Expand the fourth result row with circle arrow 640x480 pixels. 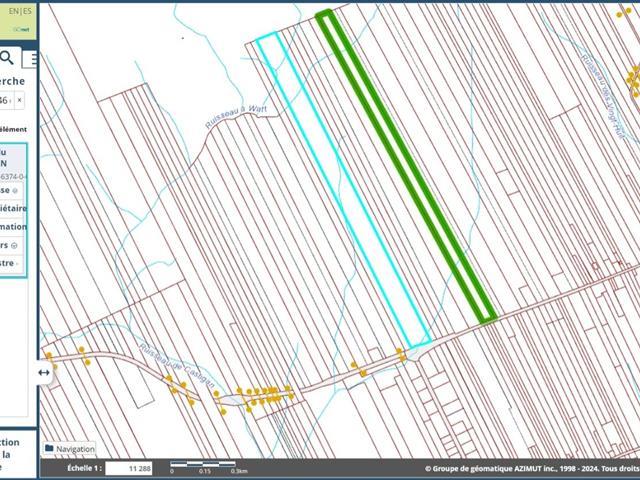tap(15, 245)
